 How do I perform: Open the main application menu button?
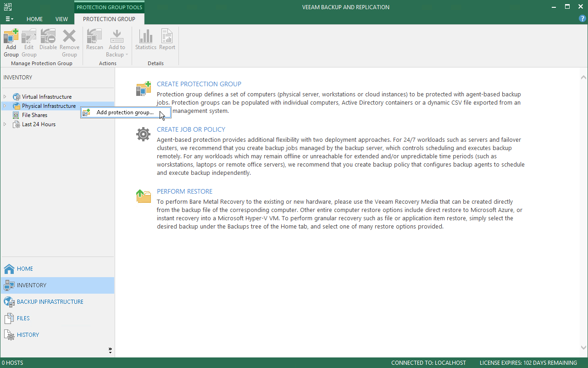point(9,19)
